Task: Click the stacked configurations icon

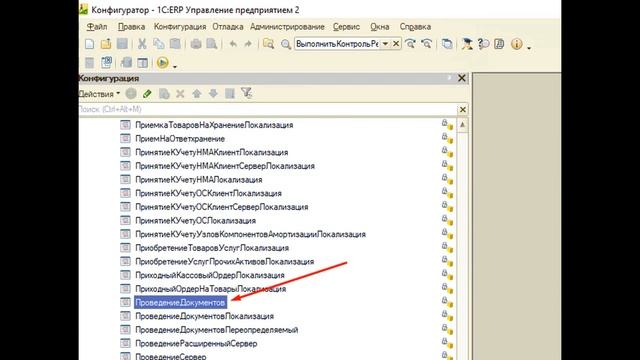Action: [127, 62]
